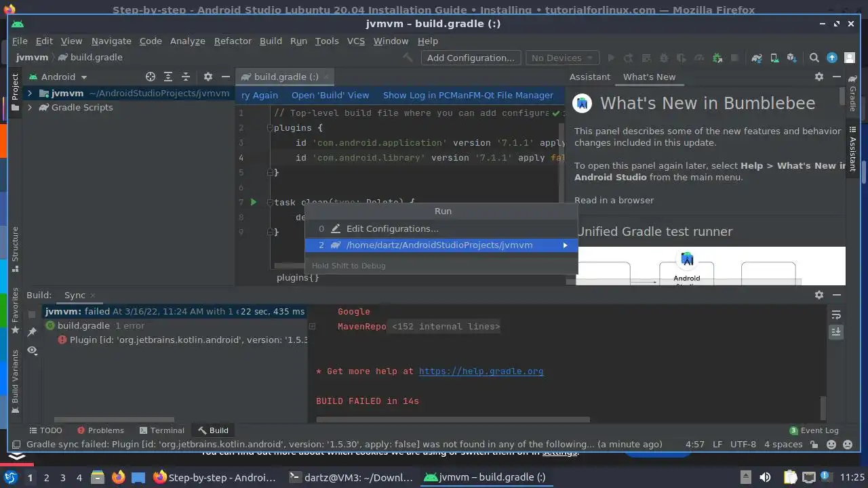This screenshot has height=488, width=868.
Task: Toggle the Structure side tool window button
Action: pos(15,249)
